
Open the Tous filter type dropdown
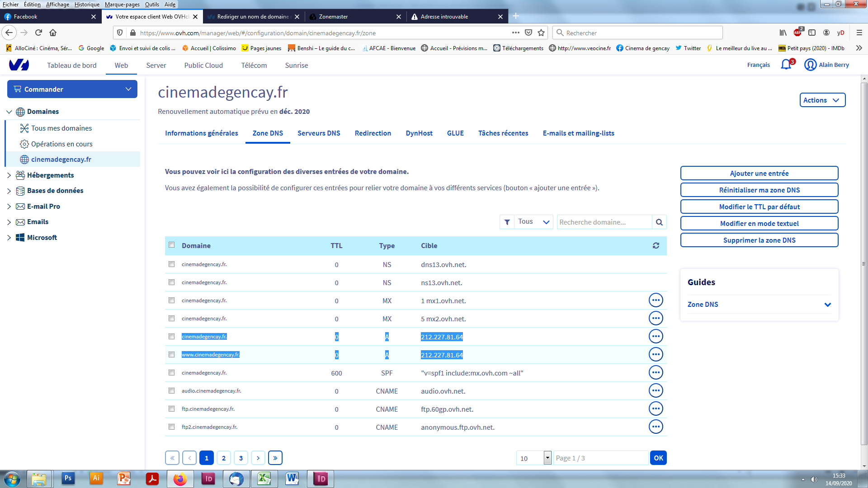(x=533, y=222)
